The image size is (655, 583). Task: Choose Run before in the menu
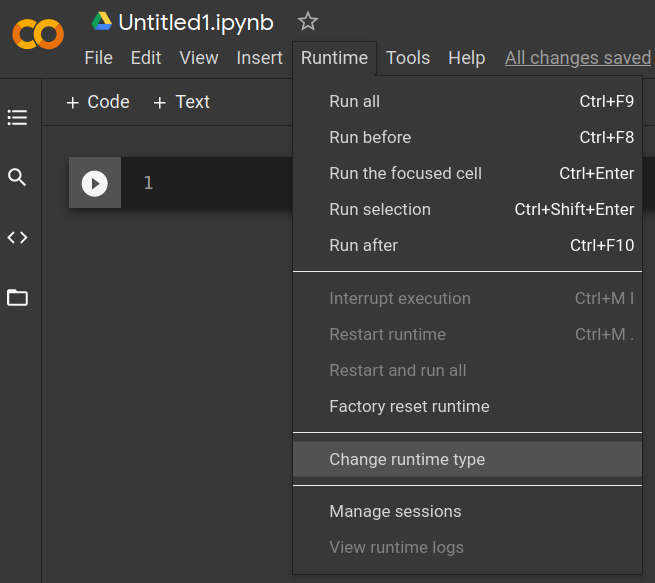click(x=467, y=137)
